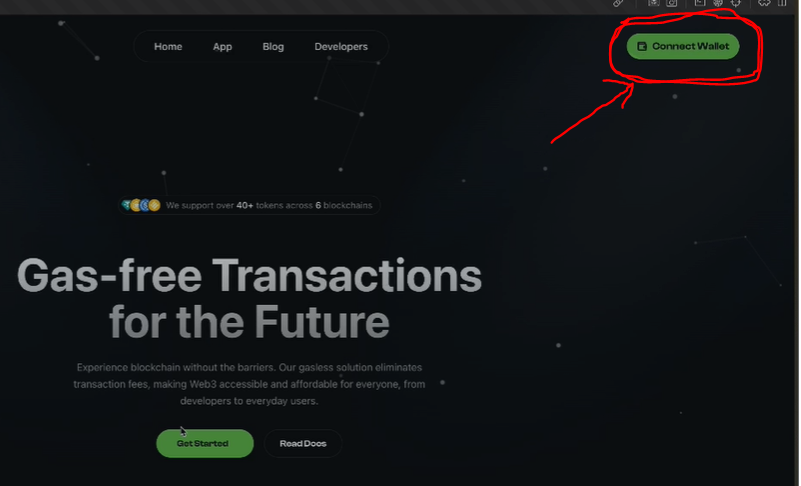The height and width of the screenshot is (486, 801).
Task: Open the puzzle-piece extensions icon
Action: click(764, 3)
